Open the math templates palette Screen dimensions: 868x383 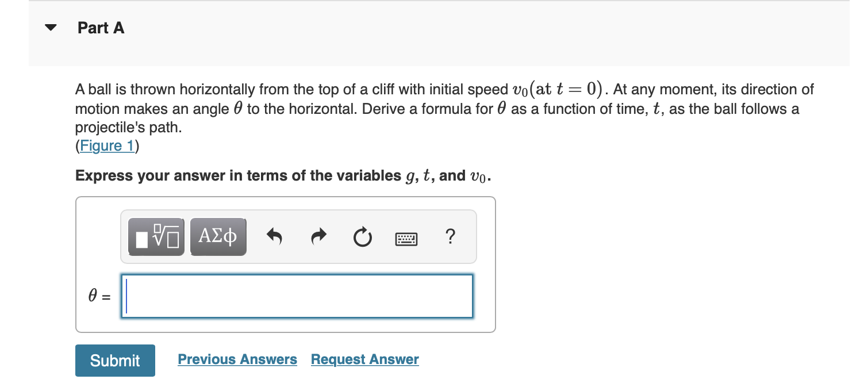(155, 236)
